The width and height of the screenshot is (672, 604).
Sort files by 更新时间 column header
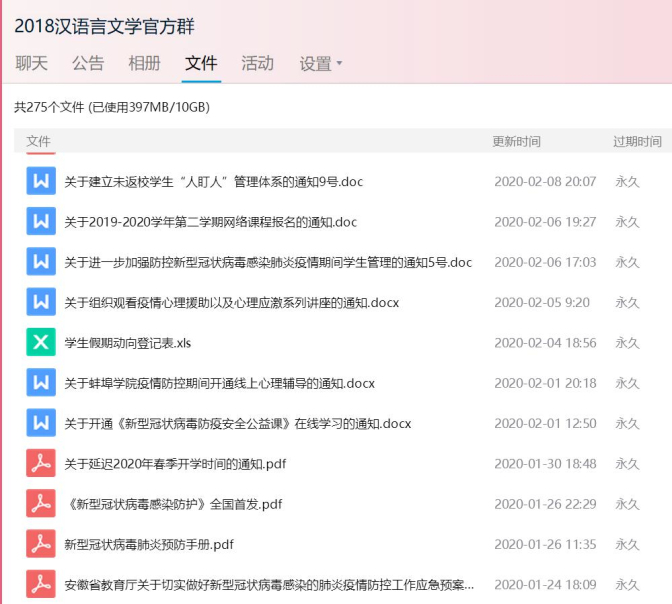point(516,142)
